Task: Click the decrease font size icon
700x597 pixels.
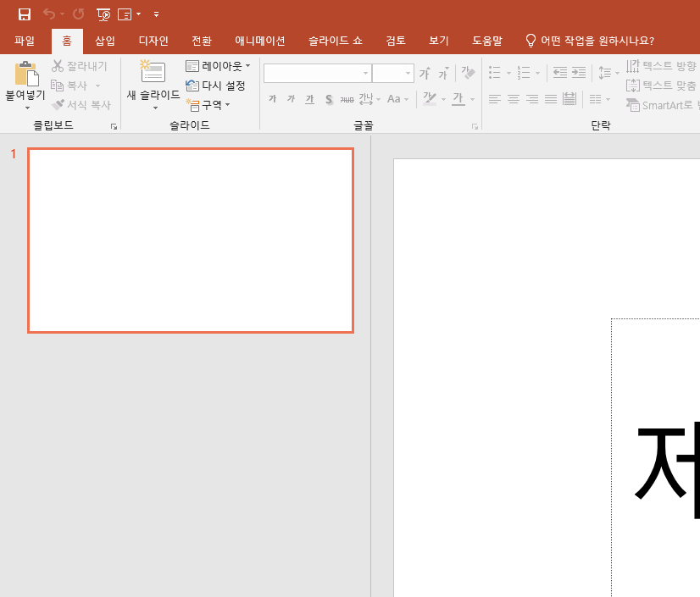Action: [443, 73]
